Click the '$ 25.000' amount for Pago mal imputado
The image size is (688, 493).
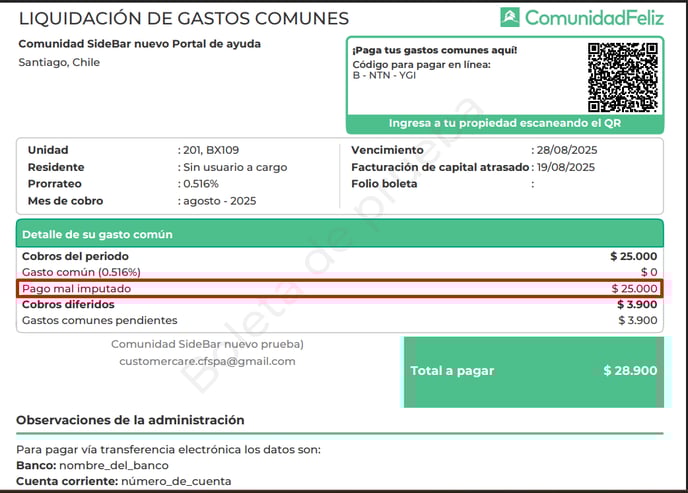click(634, 289)
